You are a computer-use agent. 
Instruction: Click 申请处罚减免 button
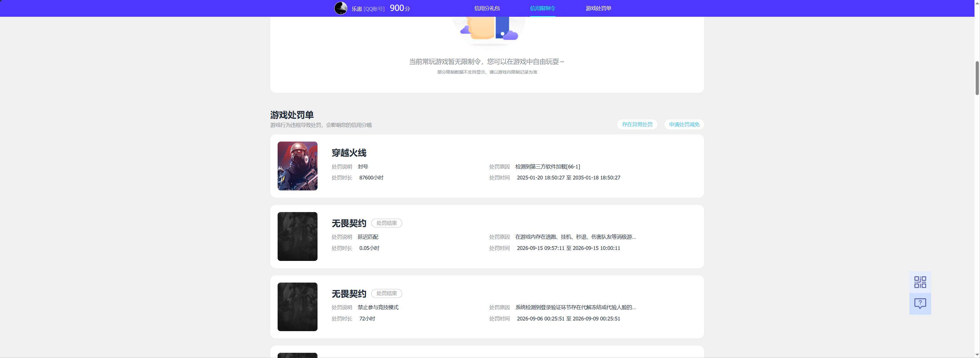(x=684, y=125)
